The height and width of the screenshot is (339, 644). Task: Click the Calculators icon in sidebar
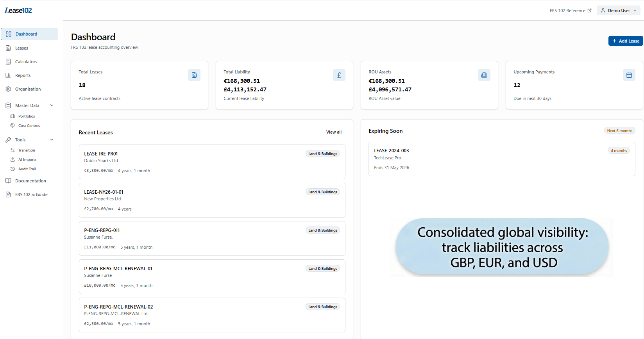[8, 62]
